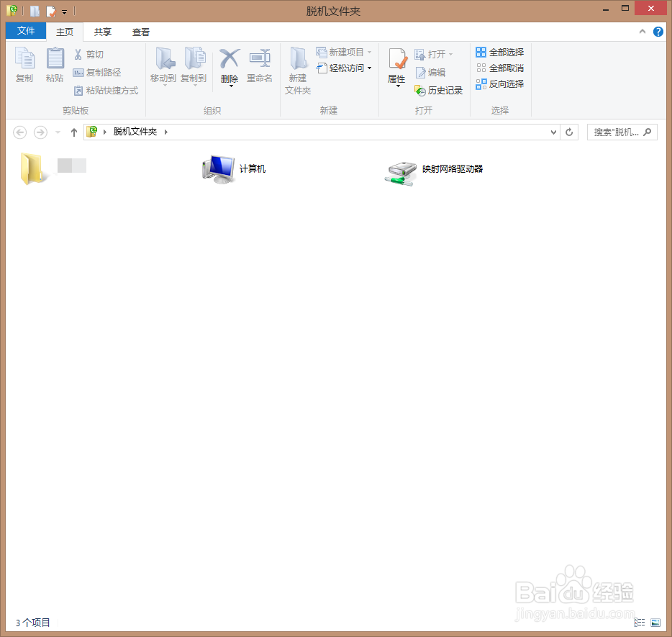Expand the address bar history dropdown
672x637 pixels.
pos(553,132)
